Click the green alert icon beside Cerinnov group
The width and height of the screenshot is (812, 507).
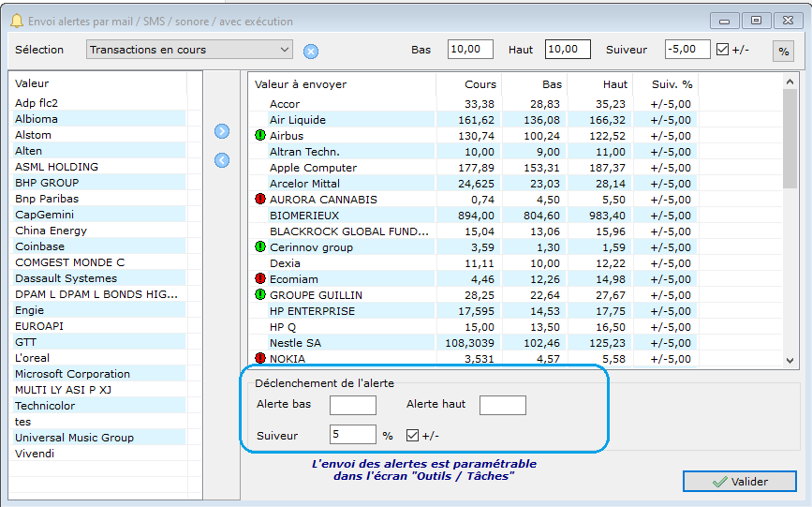pos(260,247)
